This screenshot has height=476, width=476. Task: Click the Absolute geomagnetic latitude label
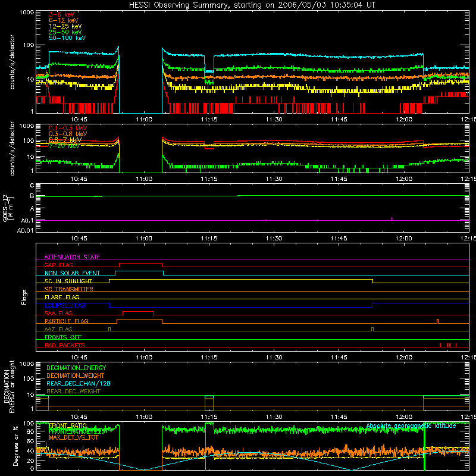[x=411, y=426]
